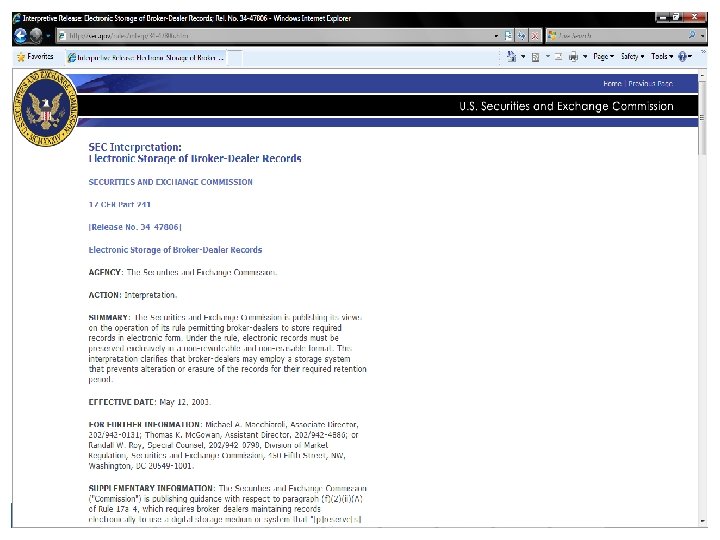This screenshot has width=720, height=540.
Task: Stop loading with the red X icon
Action: [x=535, y=35]
